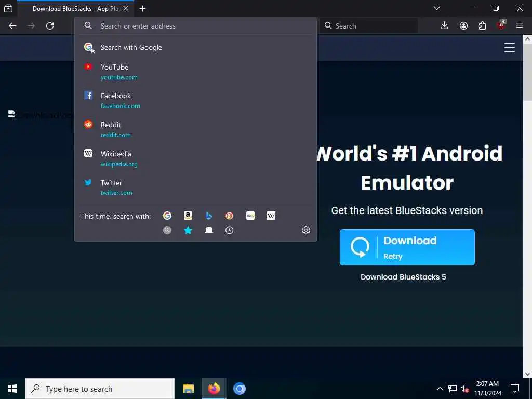Screen dimensions: 532x399
Task: Close the Download BlueStacks tab
Action: [x=126, y=8]
